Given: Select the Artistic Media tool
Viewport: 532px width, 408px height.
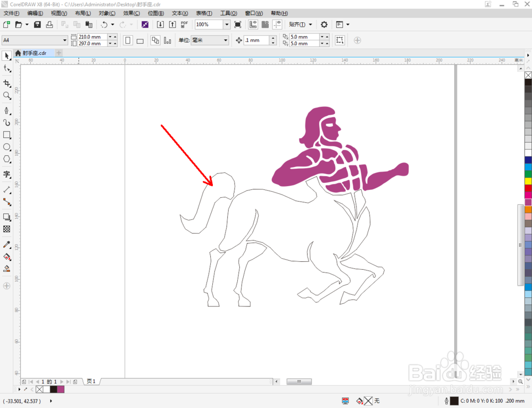Looking at the screenshot, I should click(6, 123).
